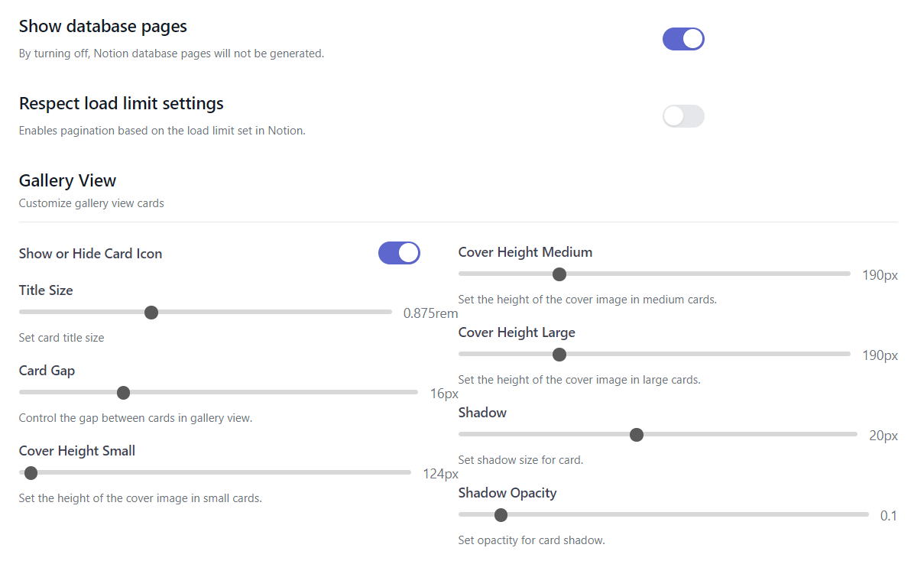Image resolution: width=924 pixels, height=577 pixels.
Task: Click the Show database pages heading
Action: [103, 27]
